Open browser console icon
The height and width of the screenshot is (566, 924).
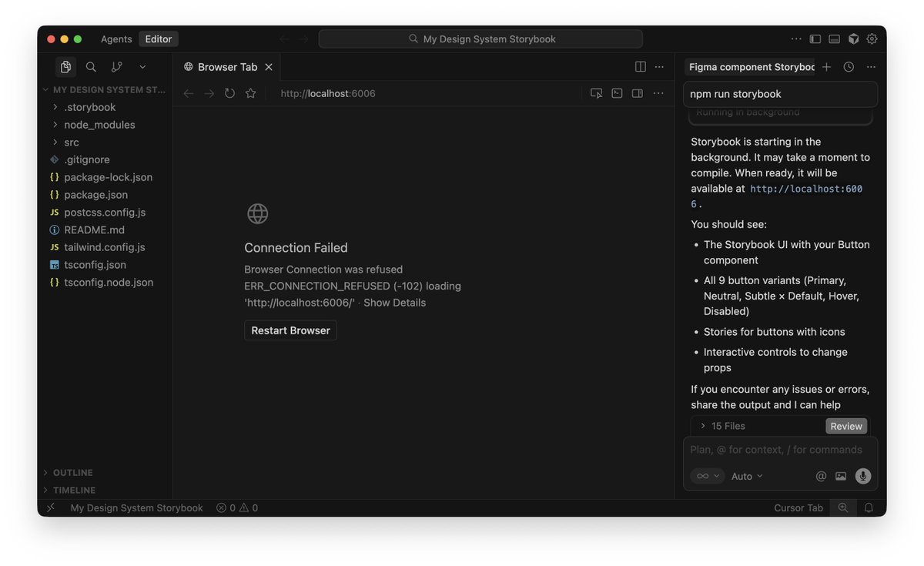pyautogui.click(x=617, y=93)
